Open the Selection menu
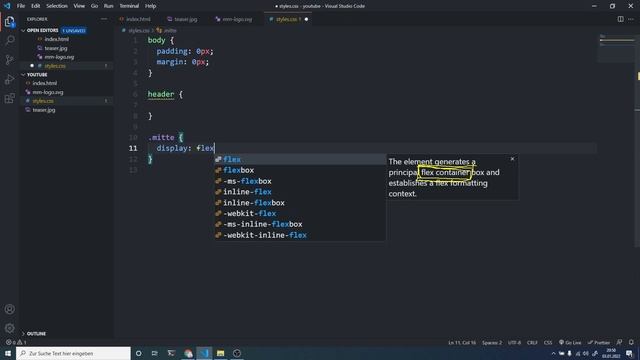640x360 pixels. point(57,6)
